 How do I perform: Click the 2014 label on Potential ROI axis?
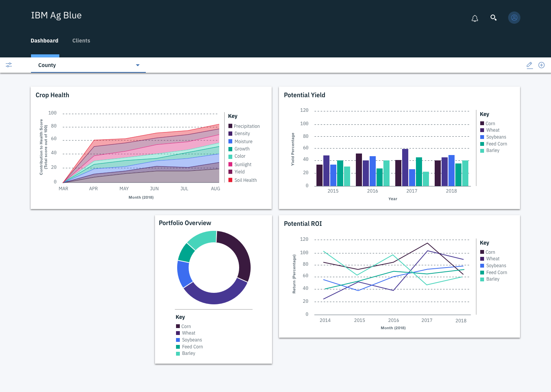(x=325, y=320)
